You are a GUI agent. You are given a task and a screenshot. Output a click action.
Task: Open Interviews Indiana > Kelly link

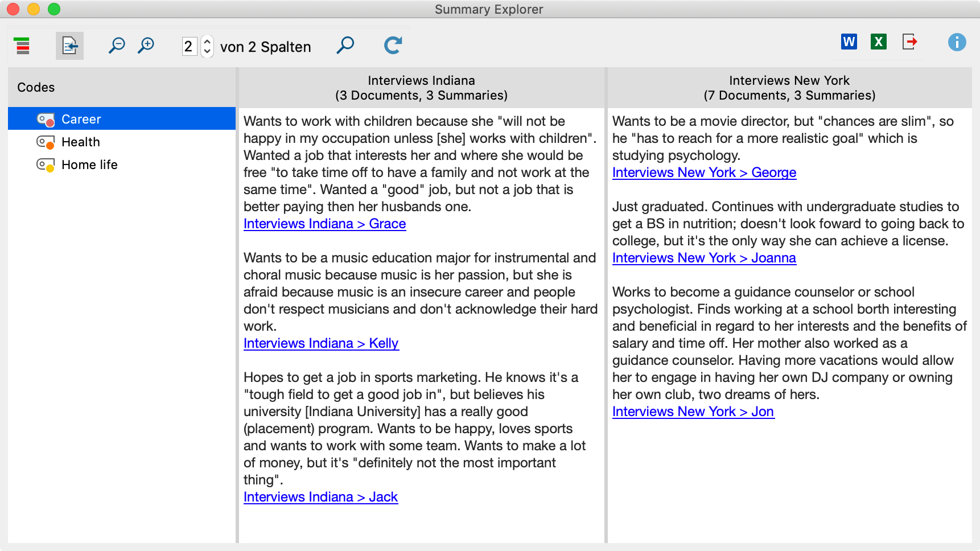321,343
